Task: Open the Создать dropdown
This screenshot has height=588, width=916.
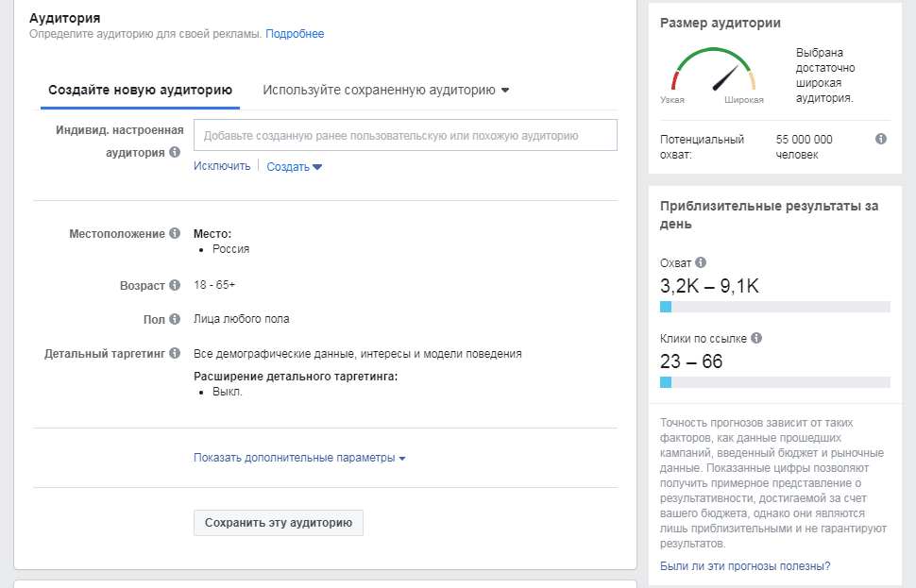Action: (295, 166)
